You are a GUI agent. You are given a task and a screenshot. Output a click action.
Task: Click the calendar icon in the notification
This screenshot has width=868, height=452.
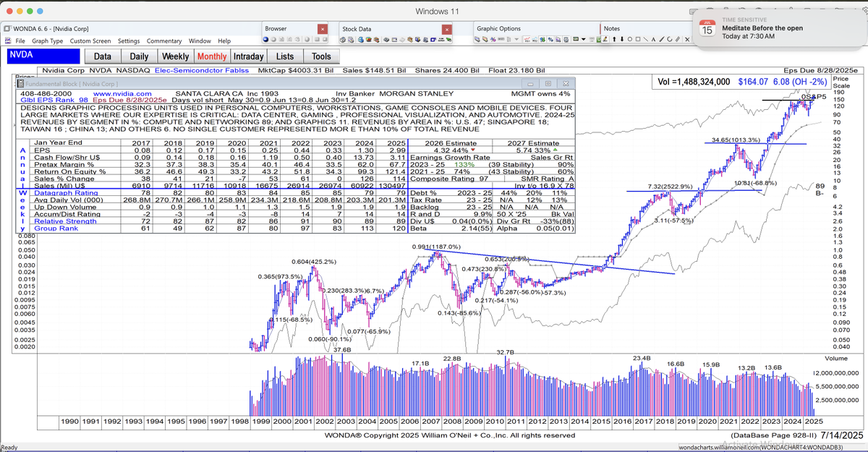tap(707, 27)
